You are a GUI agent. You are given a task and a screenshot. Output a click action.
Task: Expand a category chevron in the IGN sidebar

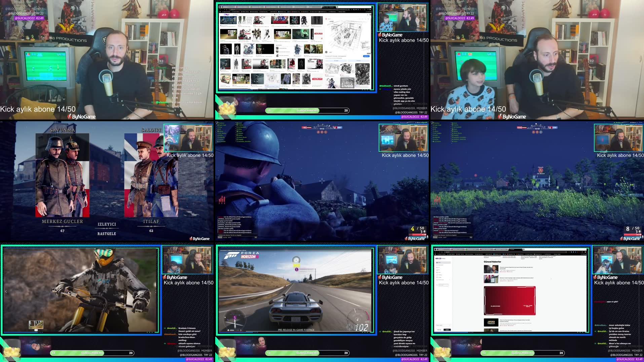450,279
